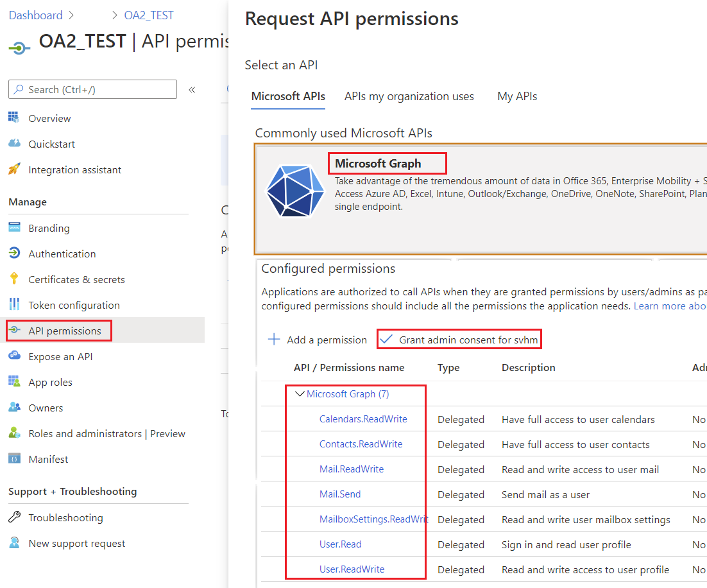The image size is (707, 588).
Task: Click the Owners people icon
Action: (x=14, y=408)
